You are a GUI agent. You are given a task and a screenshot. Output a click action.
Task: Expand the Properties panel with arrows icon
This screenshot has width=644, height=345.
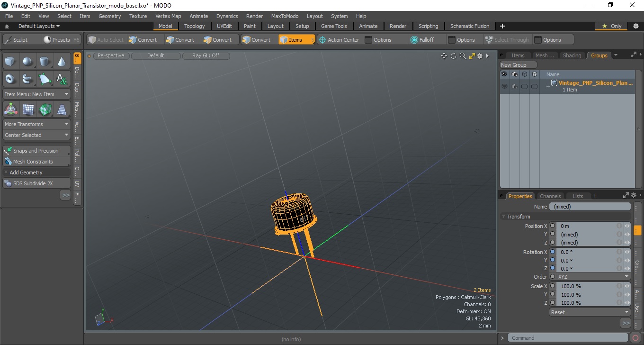point(626,195)
